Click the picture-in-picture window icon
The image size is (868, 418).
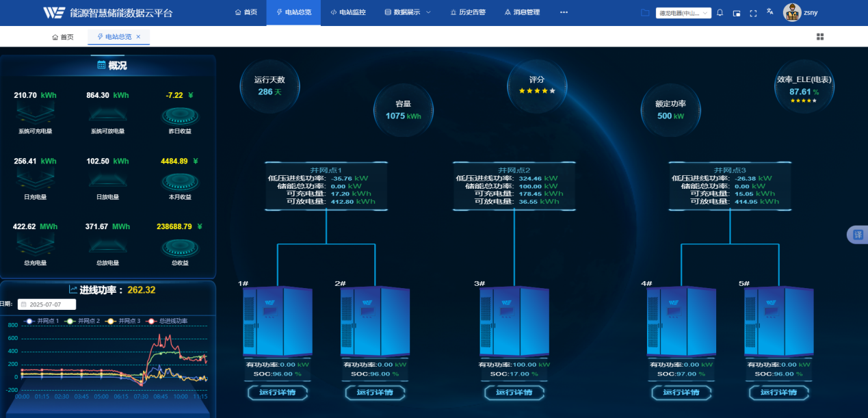[x=737, y=13]
